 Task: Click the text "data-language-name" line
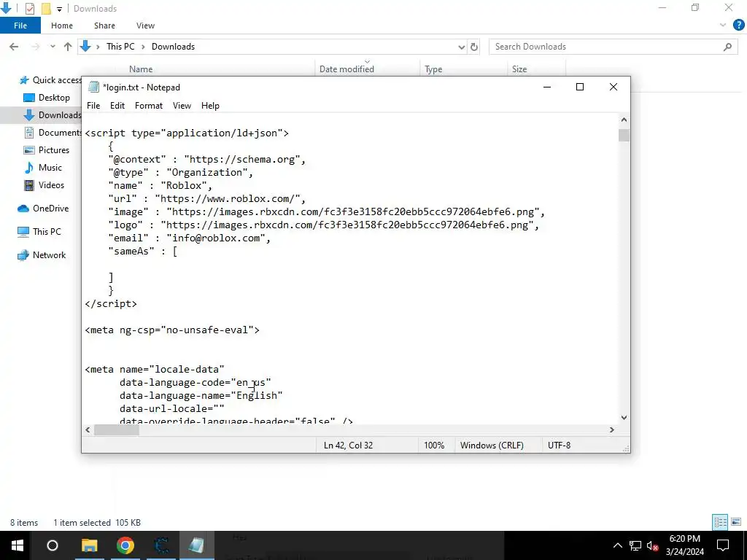coord(201,396)
